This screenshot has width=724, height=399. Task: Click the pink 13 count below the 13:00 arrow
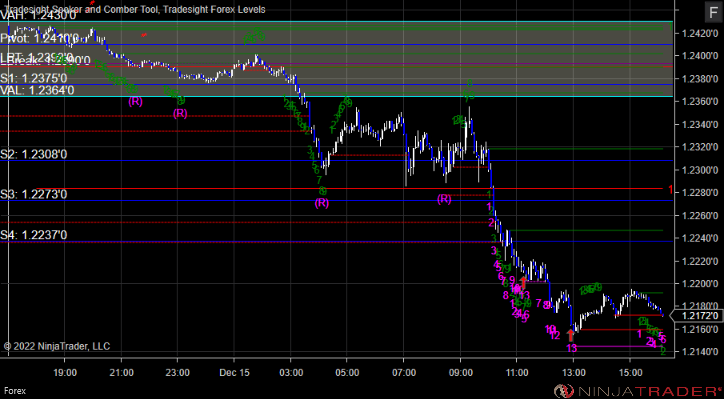pos(572,348)
